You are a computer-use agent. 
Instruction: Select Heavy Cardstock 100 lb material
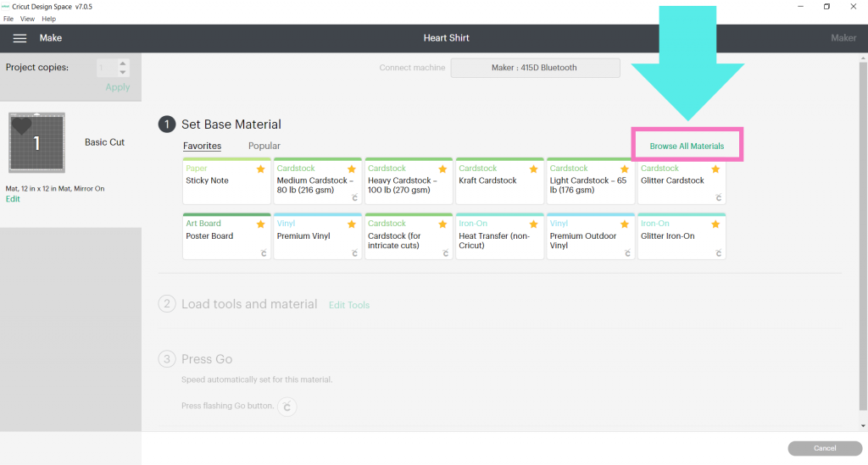coord(409,180)
